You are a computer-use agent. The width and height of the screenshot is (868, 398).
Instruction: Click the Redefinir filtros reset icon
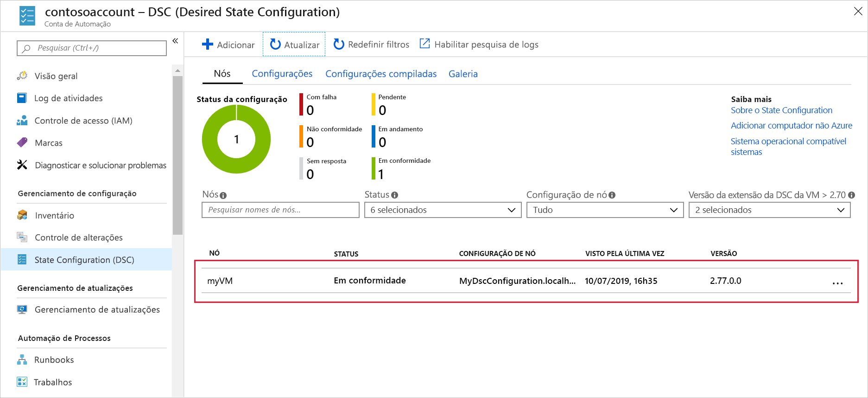coord(339,44)
